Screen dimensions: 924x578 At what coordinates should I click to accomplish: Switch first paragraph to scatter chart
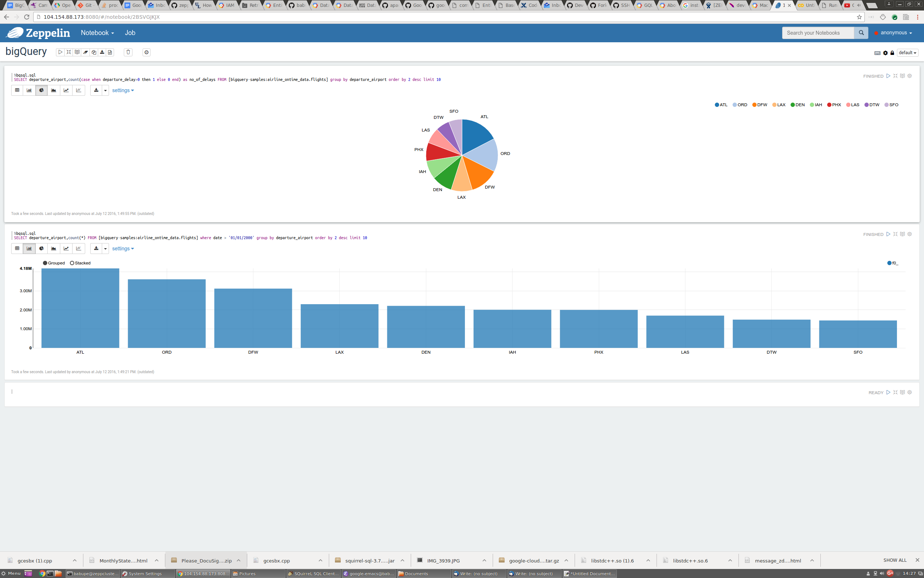[78, 90]
